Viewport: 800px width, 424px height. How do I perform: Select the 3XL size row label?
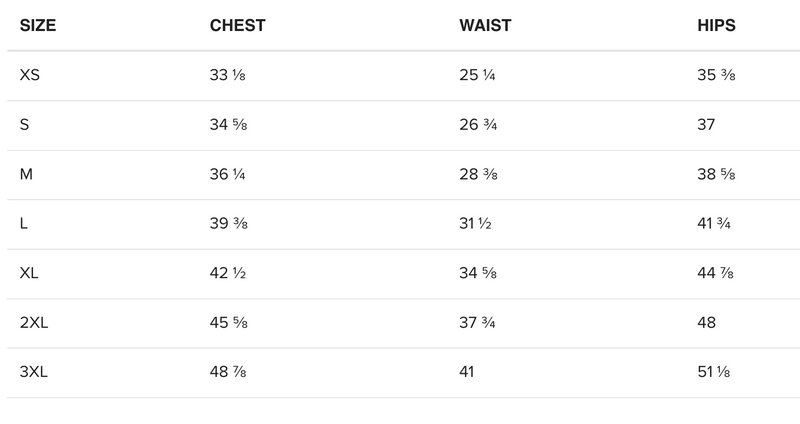click(34, 373)
